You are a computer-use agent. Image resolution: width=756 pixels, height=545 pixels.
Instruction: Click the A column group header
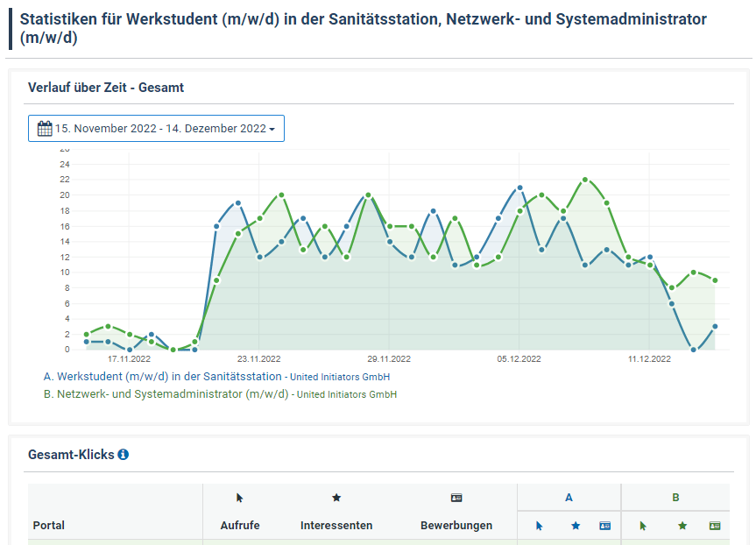[568, 497]
